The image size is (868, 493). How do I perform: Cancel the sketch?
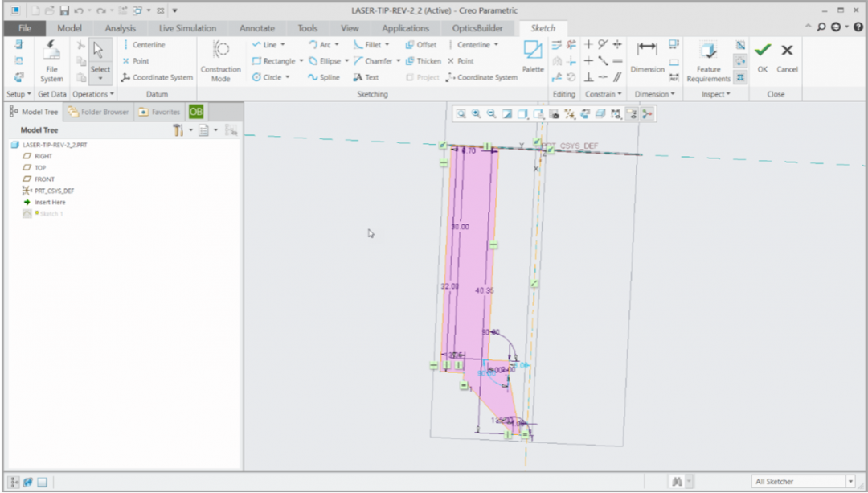tap(787, 56)
